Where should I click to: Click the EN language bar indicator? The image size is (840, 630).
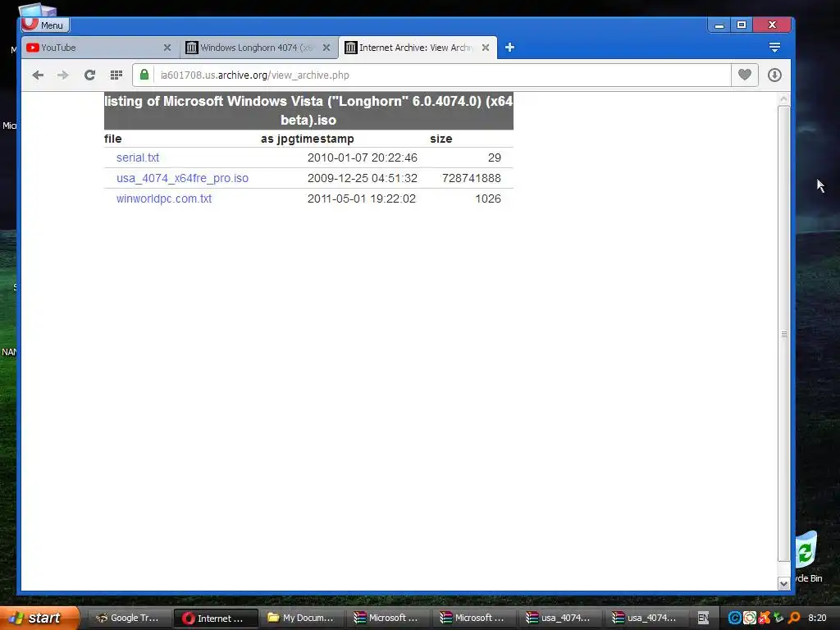click(703, 618)
